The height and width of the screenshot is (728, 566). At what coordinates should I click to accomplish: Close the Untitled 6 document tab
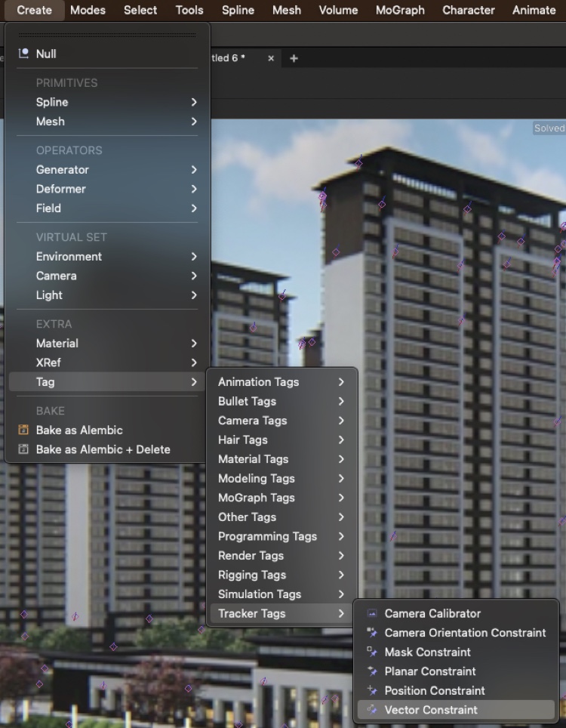click(x=271, y=58)
